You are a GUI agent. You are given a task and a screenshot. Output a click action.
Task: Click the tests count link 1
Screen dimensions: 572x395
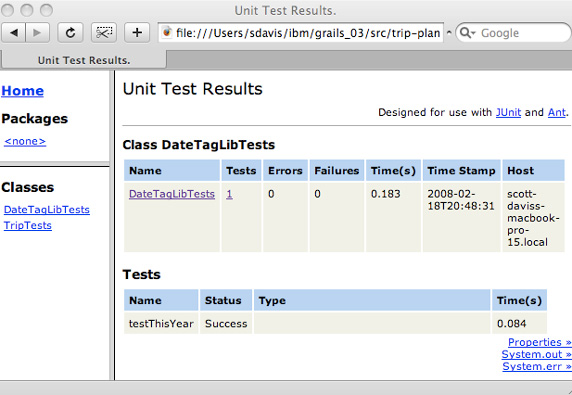[229, 194]
